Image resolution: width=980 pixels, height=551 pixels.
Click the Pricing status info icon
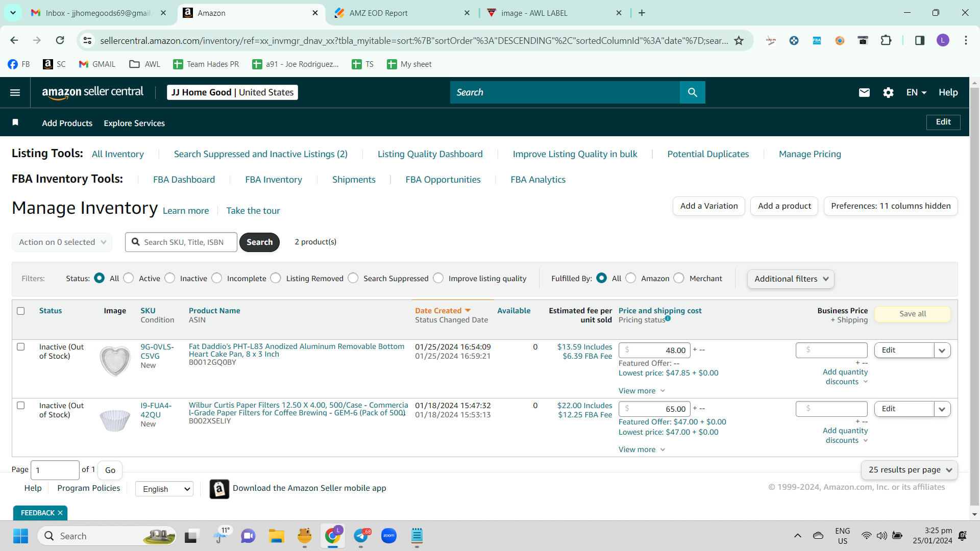[x=668, y=318]
